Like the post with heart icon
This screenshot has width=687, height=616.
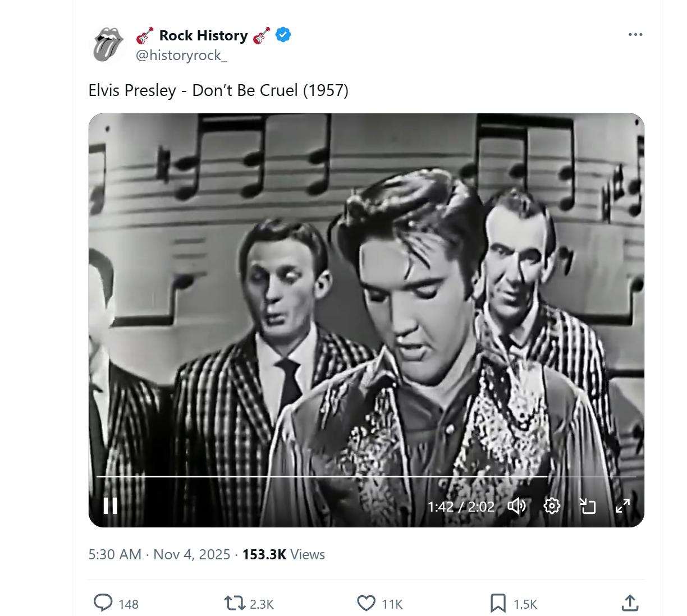pyautogui.click(x=367, y=603)
